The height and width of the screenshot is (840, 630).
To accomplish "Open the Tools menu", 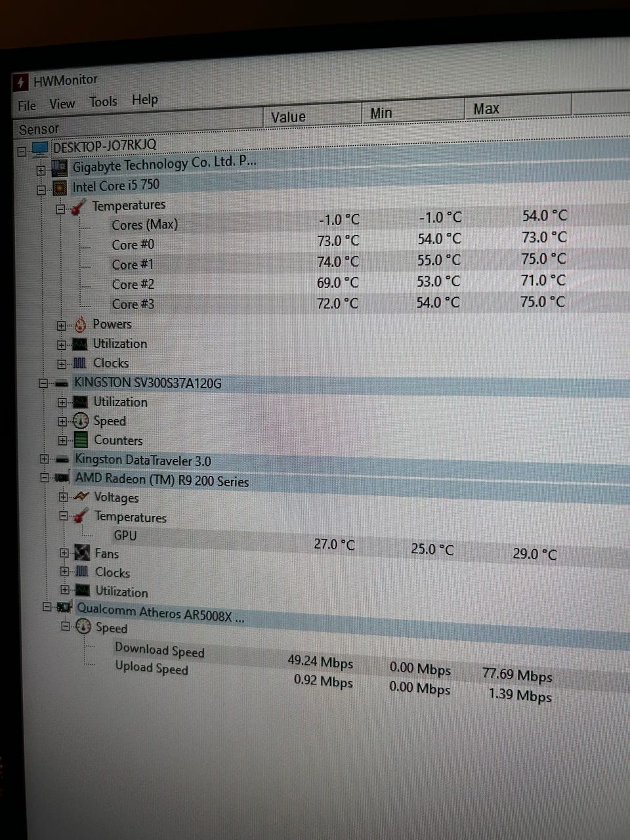I will (103, 102).
